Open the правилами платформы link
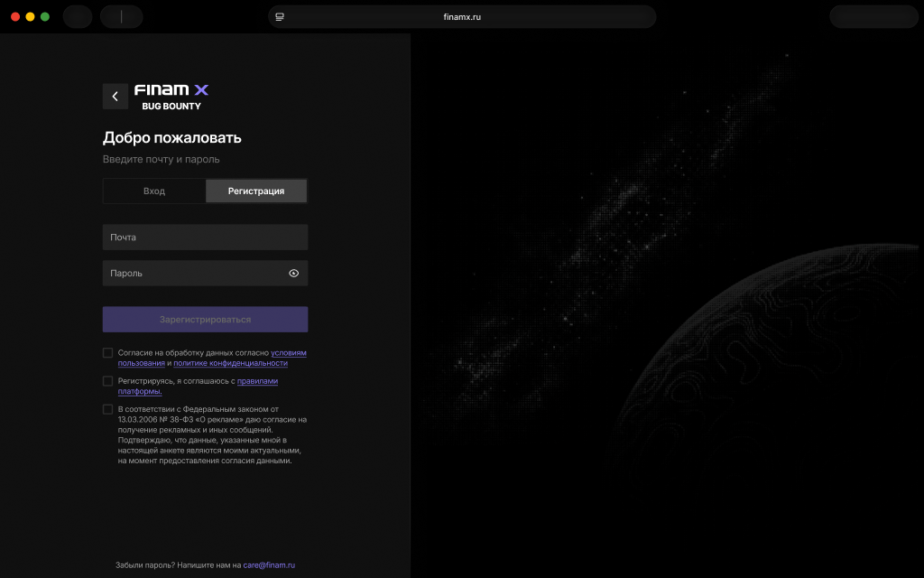This screenshot has height=578, width=924. [257, 381]
